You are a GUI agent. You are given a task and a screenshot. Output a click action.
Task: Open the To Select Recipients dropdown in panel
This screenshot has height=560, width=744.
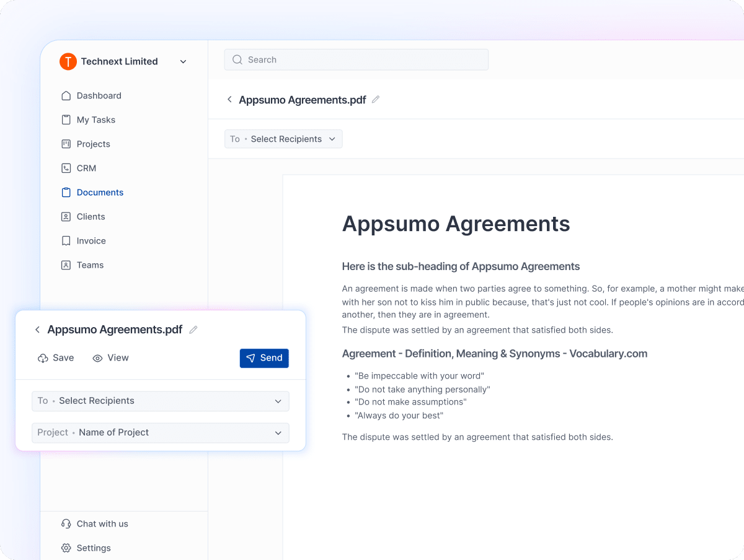click(161, 401)
